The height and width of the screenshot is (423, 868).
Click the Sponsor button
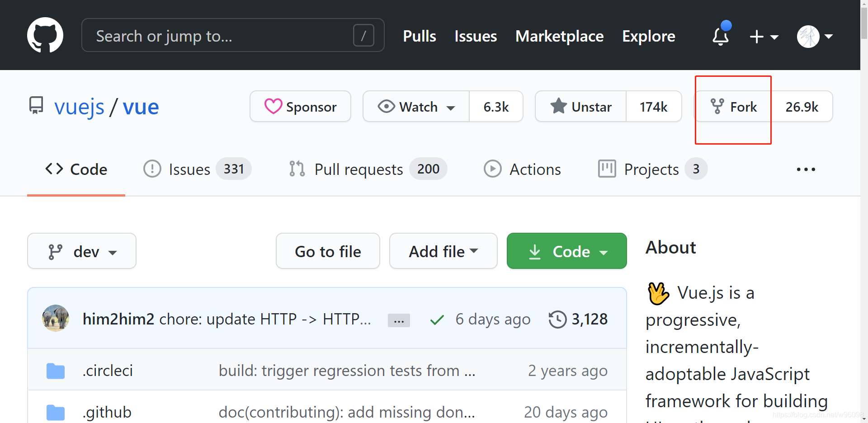(x=300, y=106)
